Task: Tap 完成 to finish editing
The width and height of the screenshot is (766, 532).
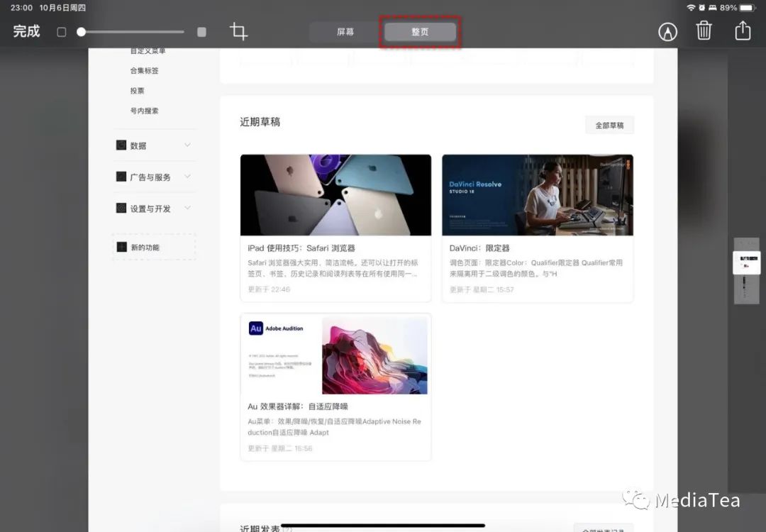Action: (26, 31)
